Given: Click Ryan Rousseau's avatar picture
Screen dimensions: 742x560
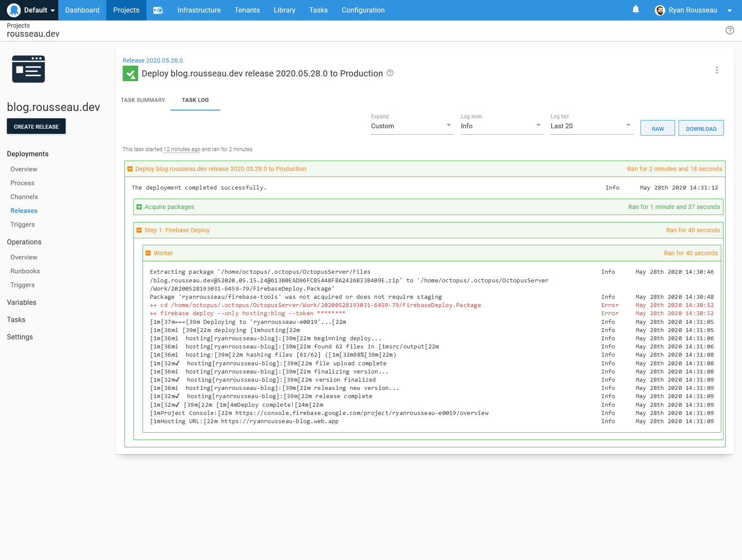Looking at the screenshot, I should click(660, 10).
